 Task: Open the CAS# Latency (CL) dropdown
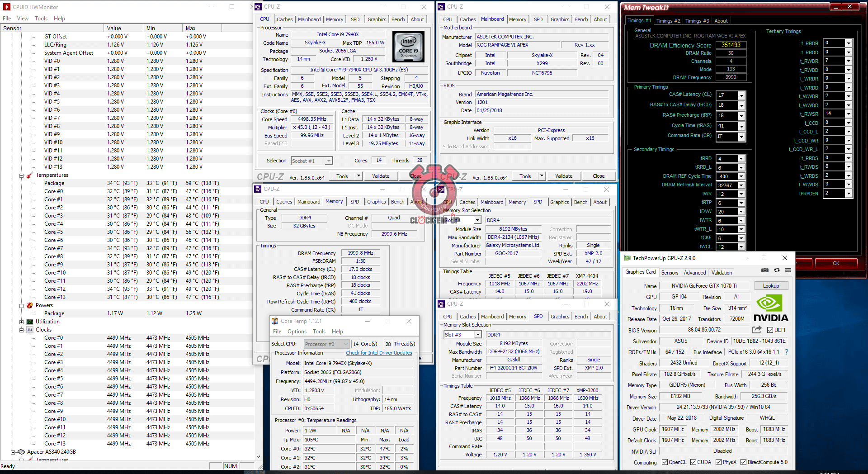click(x=741, y=95)
